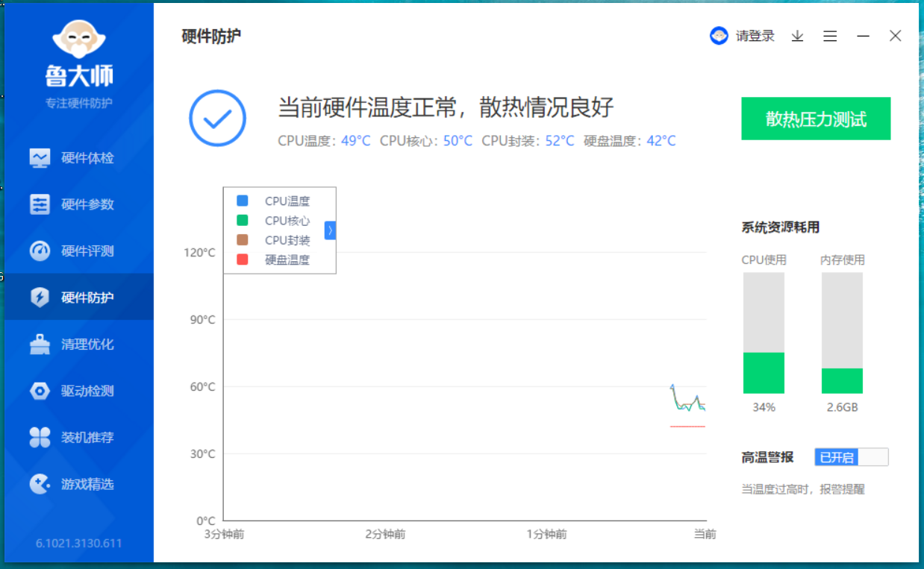Select the 装机推荐 clover icon
Screen dimensions: 924x569
pyautogui.click(x=40, y=438)
